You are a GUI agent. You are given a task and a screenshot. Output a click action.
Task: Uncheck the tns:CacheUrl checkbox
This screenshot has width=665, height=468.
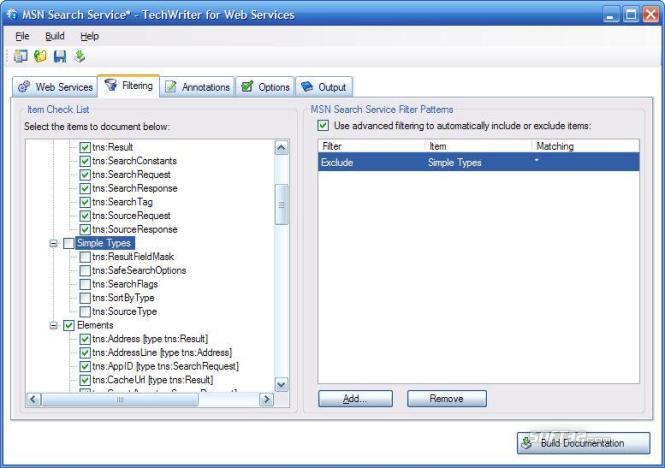pyautogui.click(x=85, y=380)
